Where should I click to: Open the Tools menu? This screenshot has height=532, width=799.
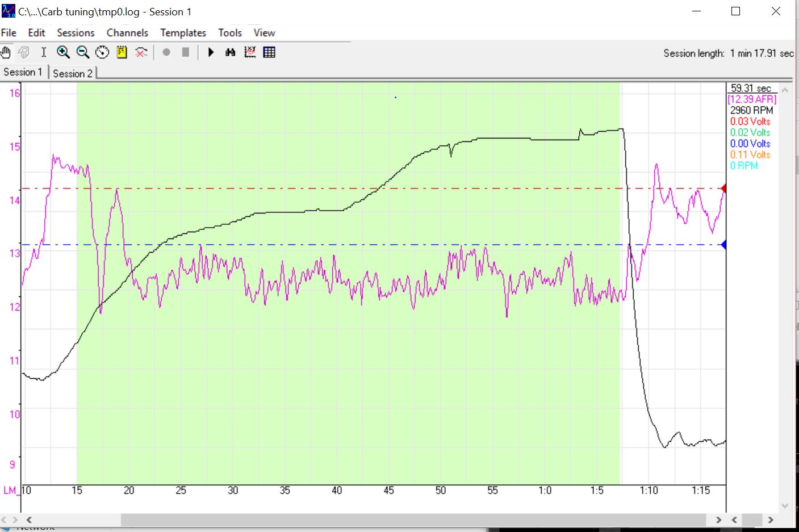point(230,33)
